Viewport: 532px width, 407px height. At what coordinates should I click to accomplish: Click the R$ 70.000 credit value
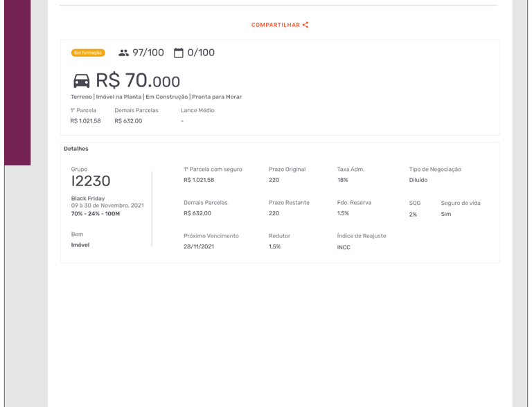tap(138, 81)
